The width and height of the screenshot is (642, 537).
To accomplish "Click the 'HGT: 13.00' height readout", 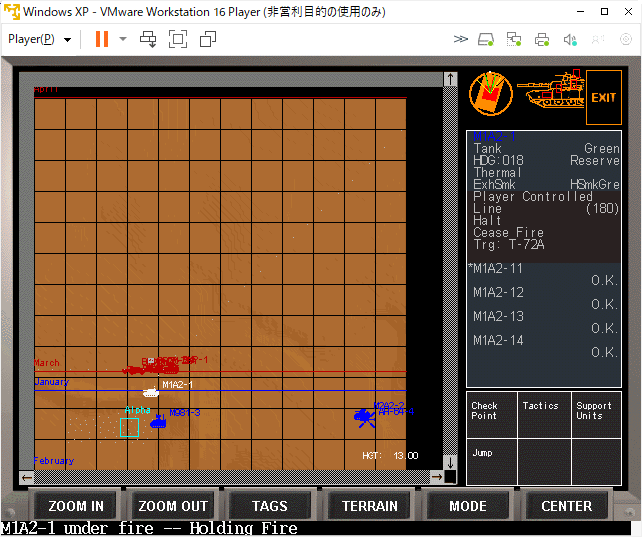I will 390,456.
